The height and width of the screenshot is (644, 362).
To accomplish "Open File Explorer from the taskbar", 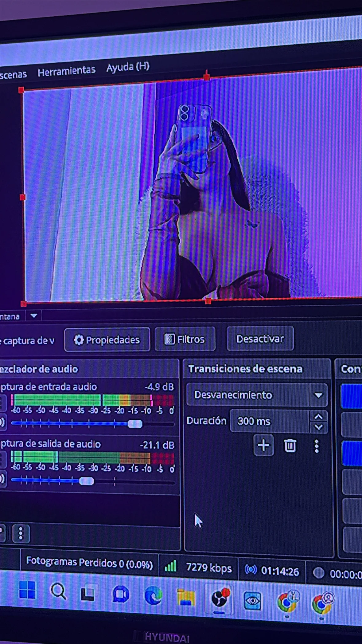I will [186, 598].
